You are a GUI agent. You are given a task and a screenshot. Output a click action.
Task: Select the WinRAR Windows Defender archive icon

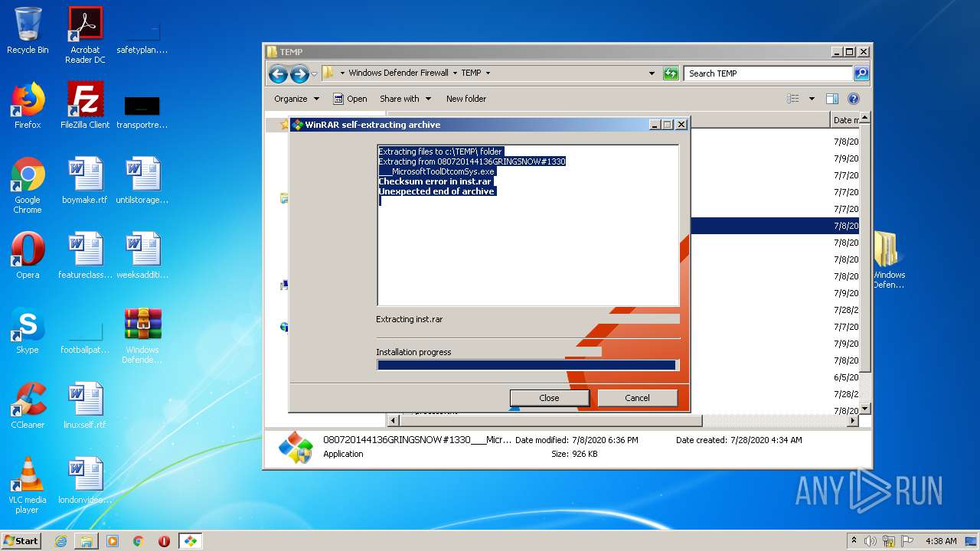pos(142,336)
